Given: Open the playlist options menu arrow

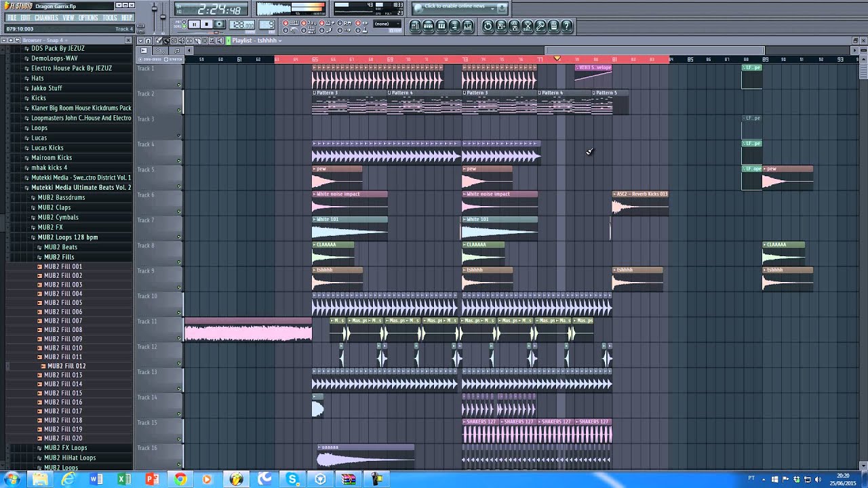Looking at the screenshot, I should pyautogui.click(x=140, y=41).
